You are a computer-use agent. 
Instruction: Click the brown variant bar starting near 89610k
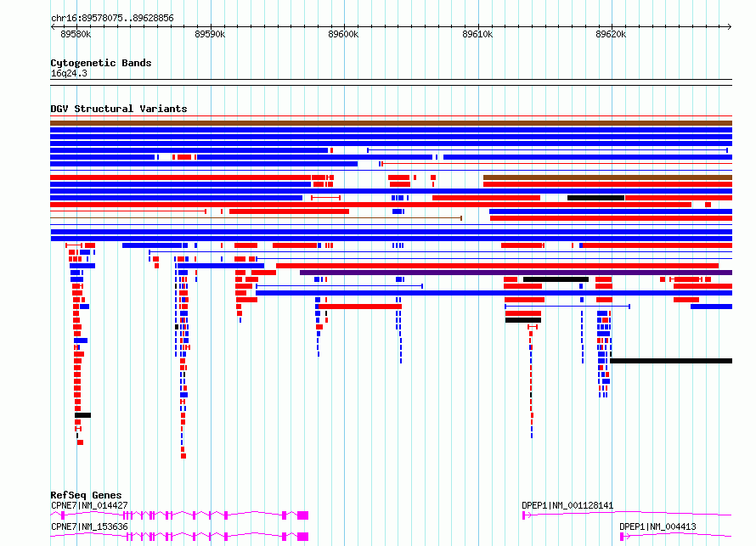click(x=608, y=177)
